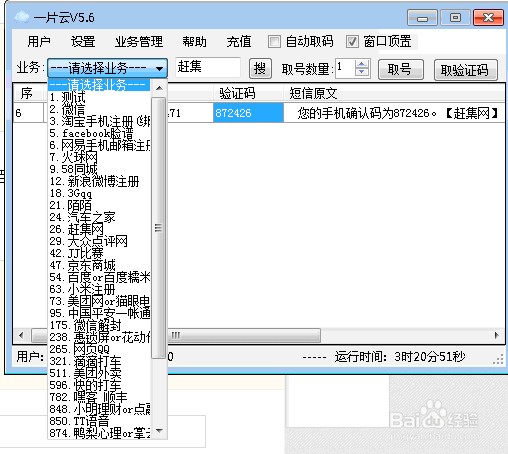Select 848.小明理财 in the list
The image size is (508, 454).
point(99,409)
